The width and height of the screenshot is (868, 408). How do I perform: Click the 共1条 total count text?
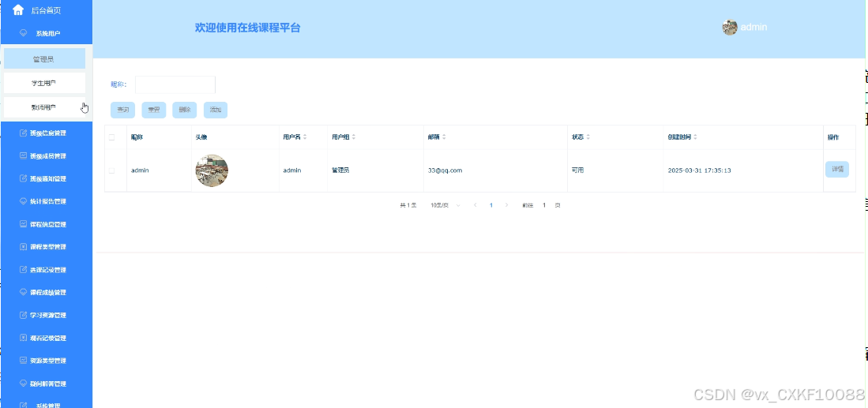pyautogui.click(x=408, y=205)
